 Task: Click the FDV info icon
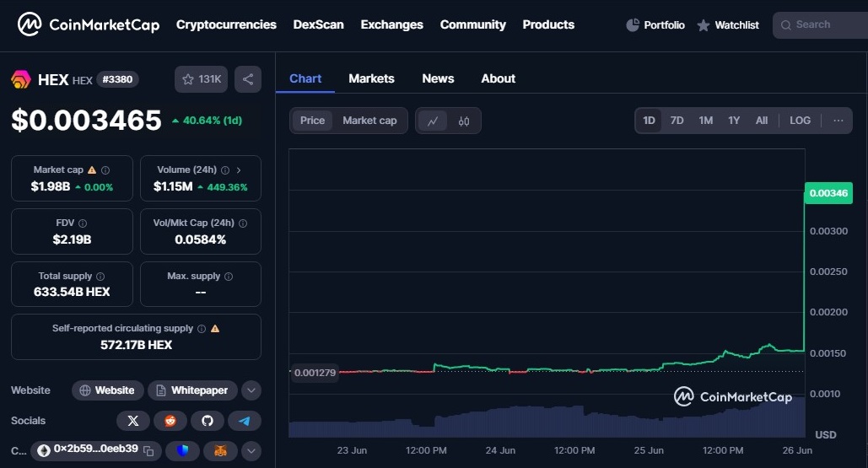(83, 223)
